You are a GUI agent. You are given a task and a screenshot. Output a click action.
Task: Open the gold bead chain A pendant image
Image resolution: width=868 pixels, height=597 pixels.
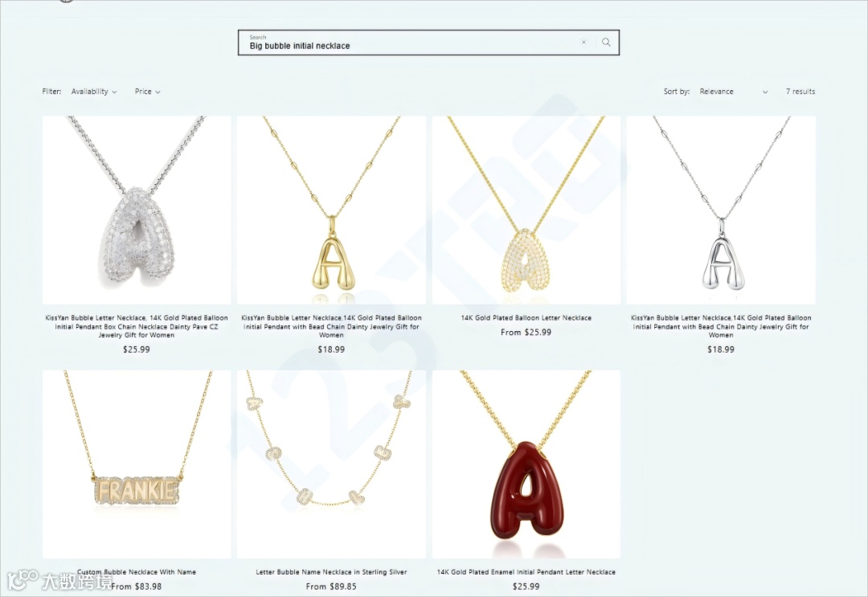click(x=332, y=210)
